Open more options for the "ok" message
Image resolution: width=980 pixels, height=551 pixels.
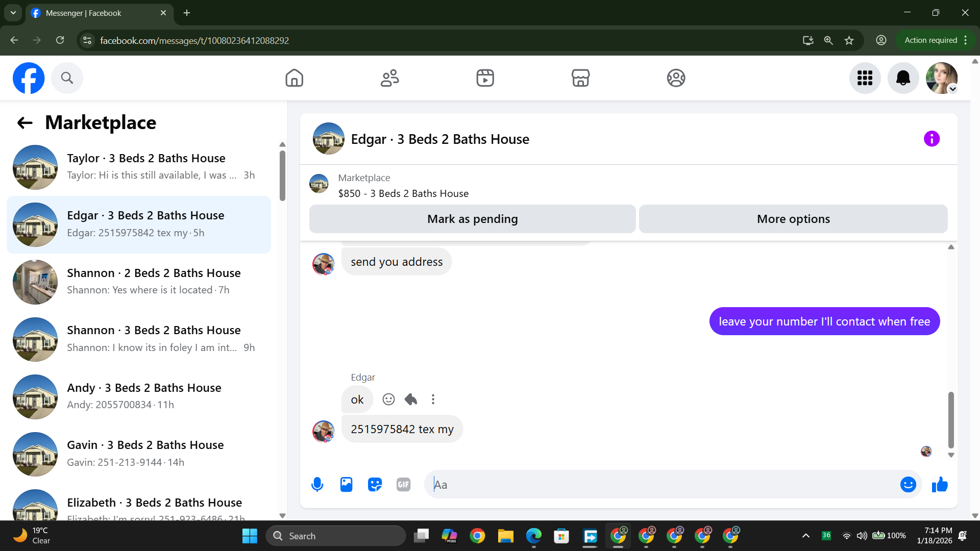[x=433, y=399]
